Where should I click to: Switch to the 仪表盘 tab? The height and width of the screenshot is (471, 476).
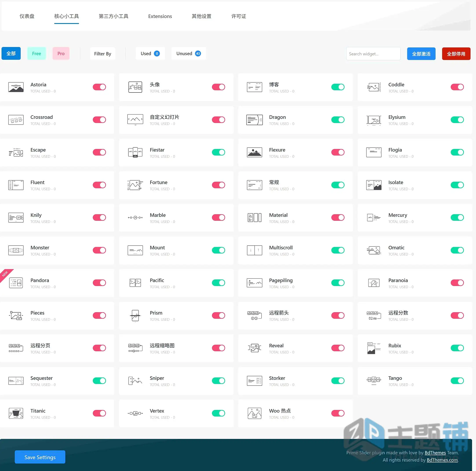pyautogui.click(x=27, y=16)
